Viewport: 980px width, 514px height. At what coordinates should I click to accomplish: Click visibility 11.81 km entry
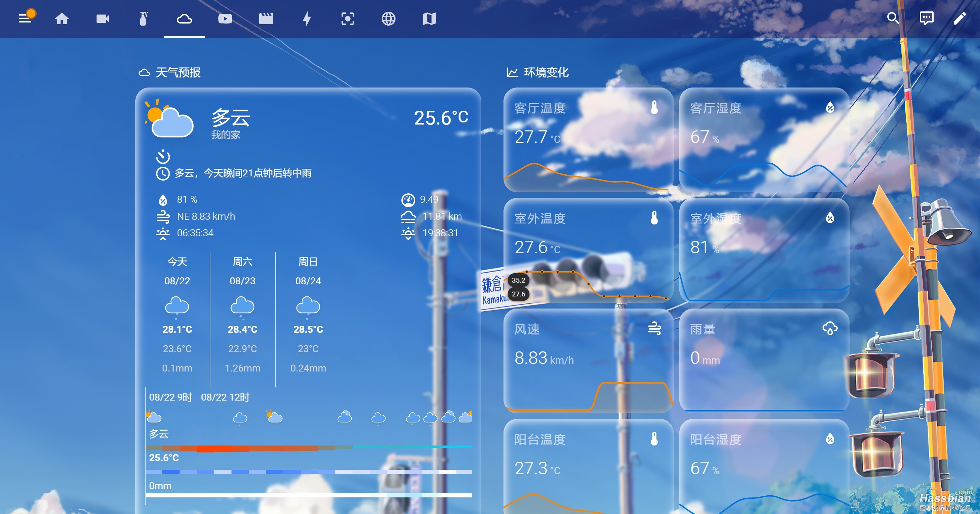[x=432, y=216]
